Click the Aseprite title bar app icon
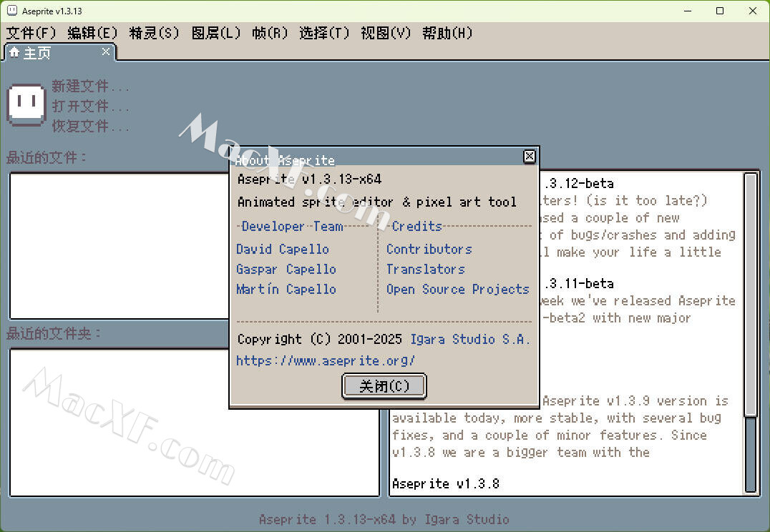This screenshot has width=770, height=532. point(11,10)
